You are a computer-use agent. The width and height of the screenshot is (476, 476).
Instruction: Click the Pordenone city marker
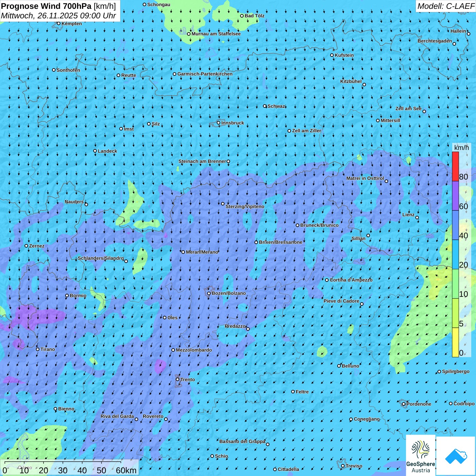point(404,404)
